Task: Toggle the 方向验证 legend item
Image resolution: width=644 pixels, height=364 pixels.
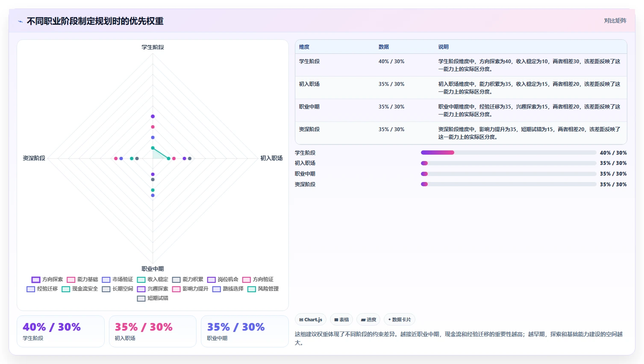Action: (x=258, y=279)
